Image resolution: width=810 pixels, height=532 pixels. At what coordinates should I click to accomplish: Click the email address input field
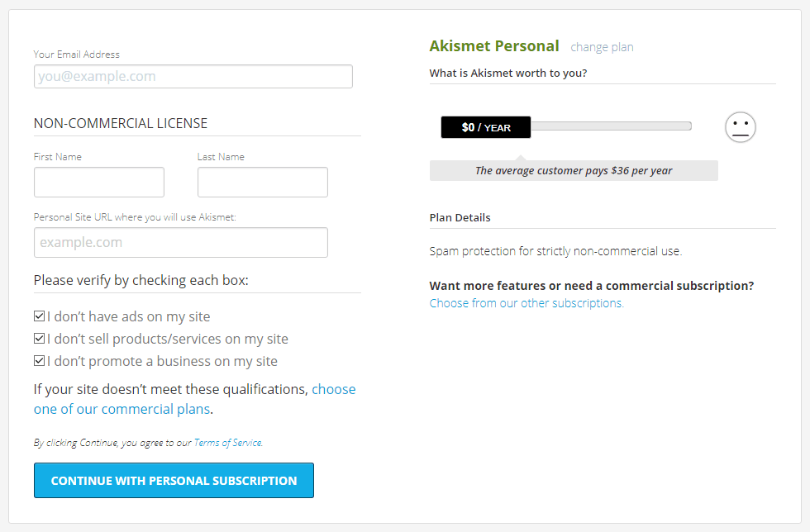193,77
